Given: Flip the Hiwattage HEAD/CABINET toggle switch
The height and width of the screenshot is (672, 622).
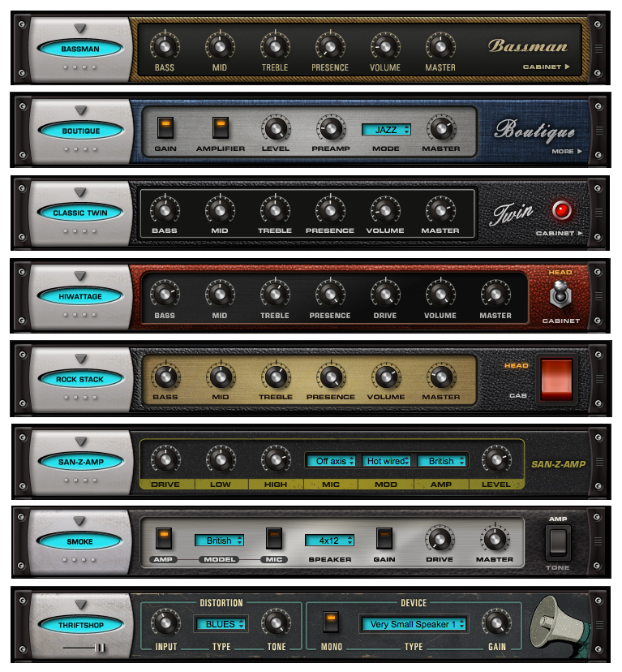Looking at the screenshot, I should coord(560,295).
